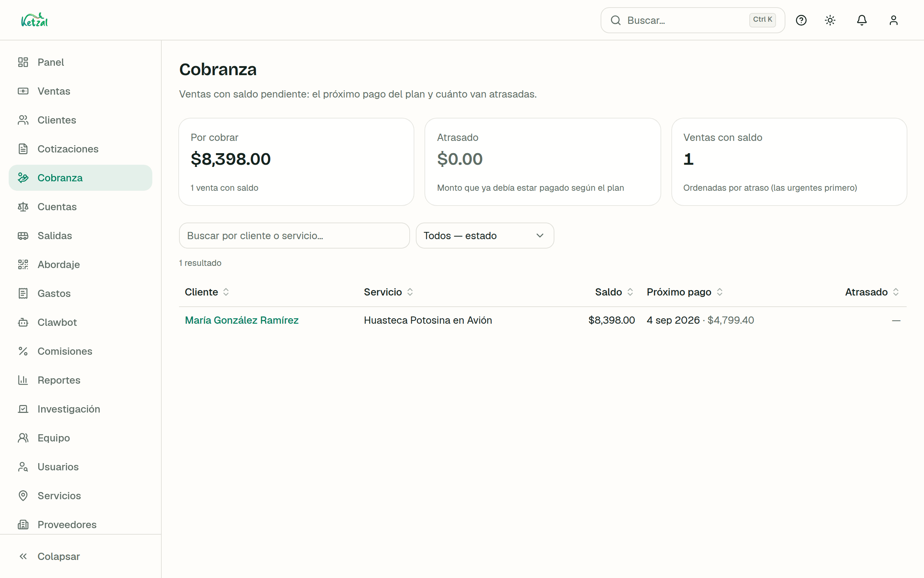Click the Investigación chart icon
This screenshot has height=578, width=924.
coord(23,409)
